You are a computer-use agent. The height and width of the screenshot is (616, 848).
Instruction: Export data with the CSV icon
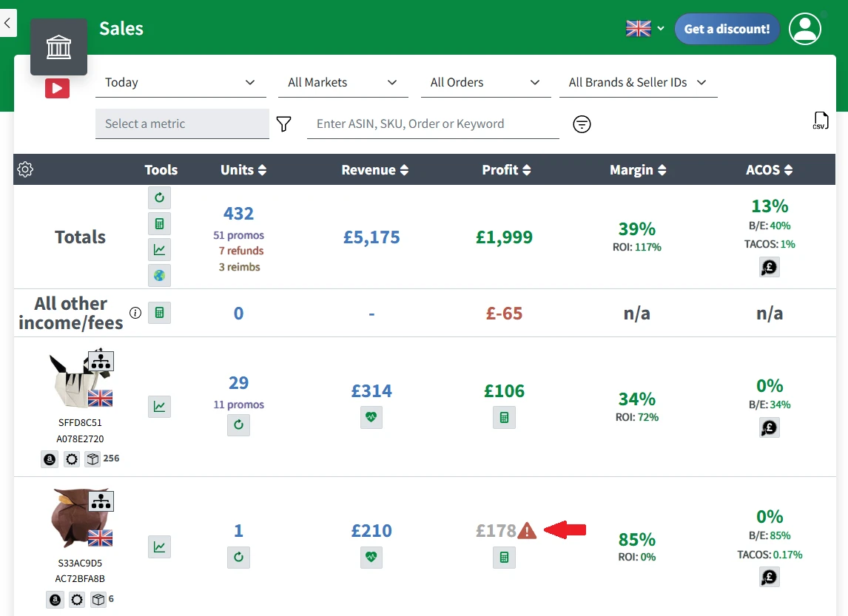click(x=821, y=121)
